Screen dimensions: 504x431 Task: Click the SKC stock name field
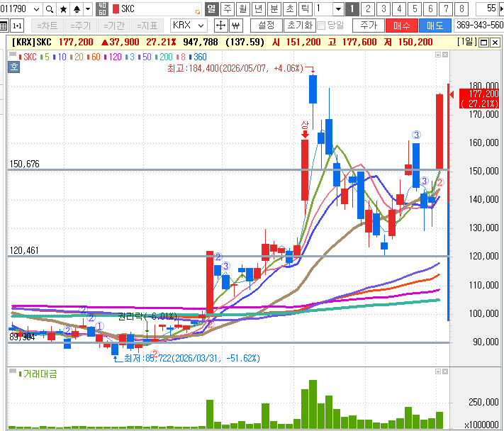(x=157, y=9)
